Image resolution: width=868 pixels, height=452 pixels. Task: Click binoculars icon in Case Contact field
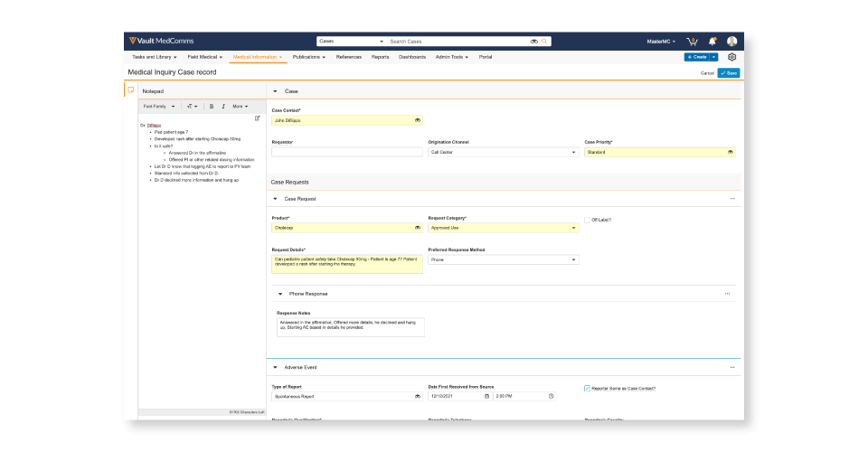point(417,119)
